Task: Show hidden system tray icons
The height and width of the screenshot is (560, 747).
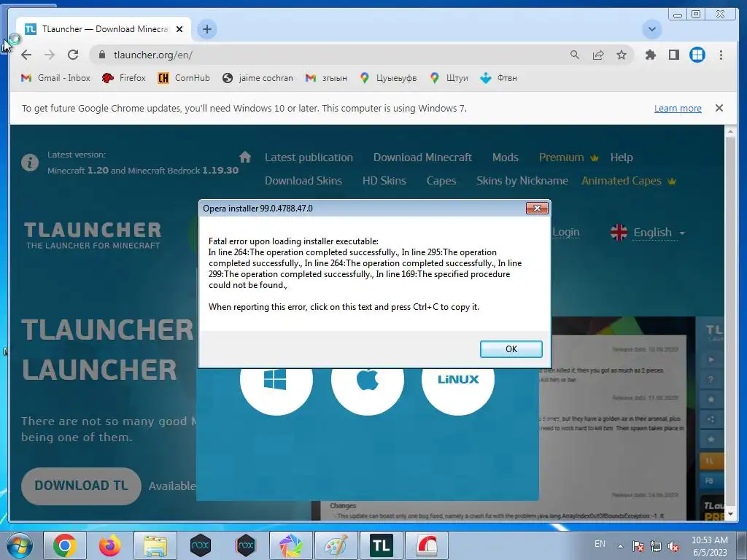Action: click(x=620, y=546)
